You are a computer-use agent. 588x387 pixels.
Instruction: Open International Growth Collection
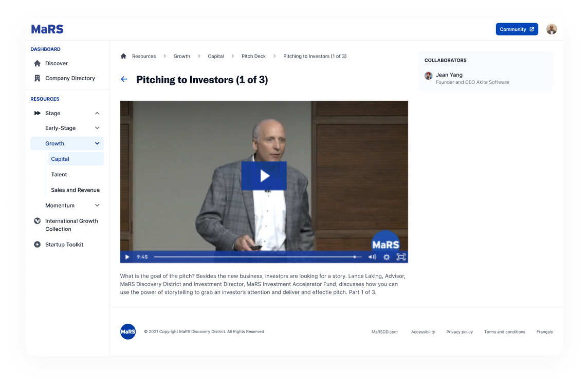tap(71, 225)
